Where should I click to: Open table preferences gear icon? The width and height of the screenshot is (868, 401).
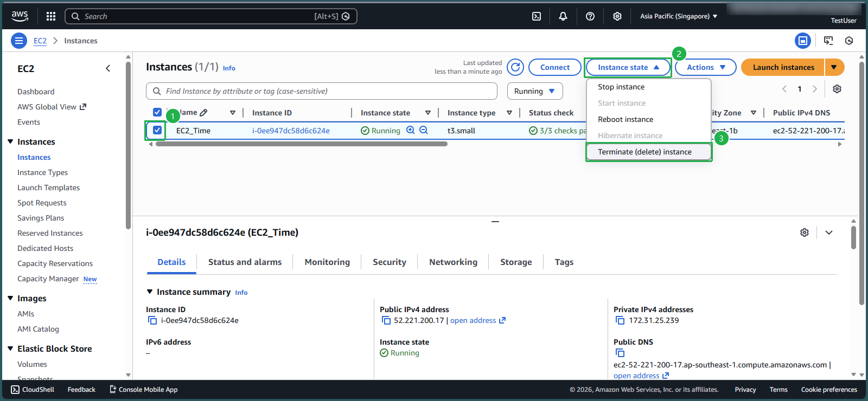pos(837,89)
